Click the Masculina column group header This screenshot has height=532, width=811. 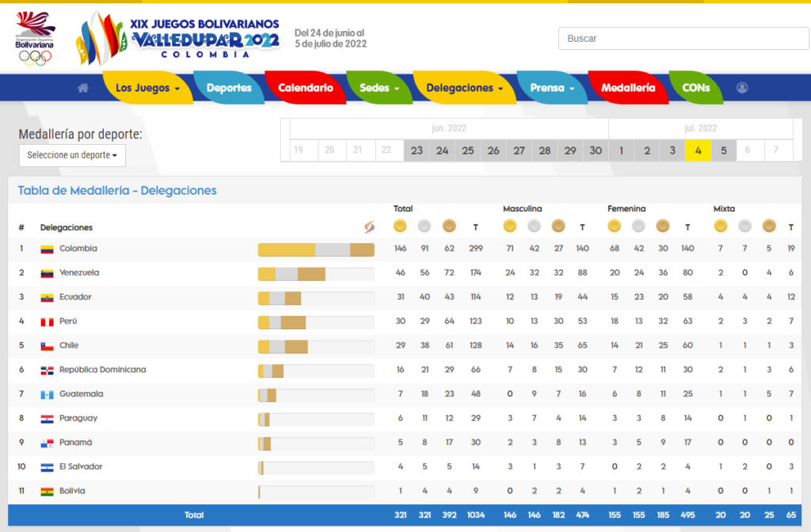[523, 209]
